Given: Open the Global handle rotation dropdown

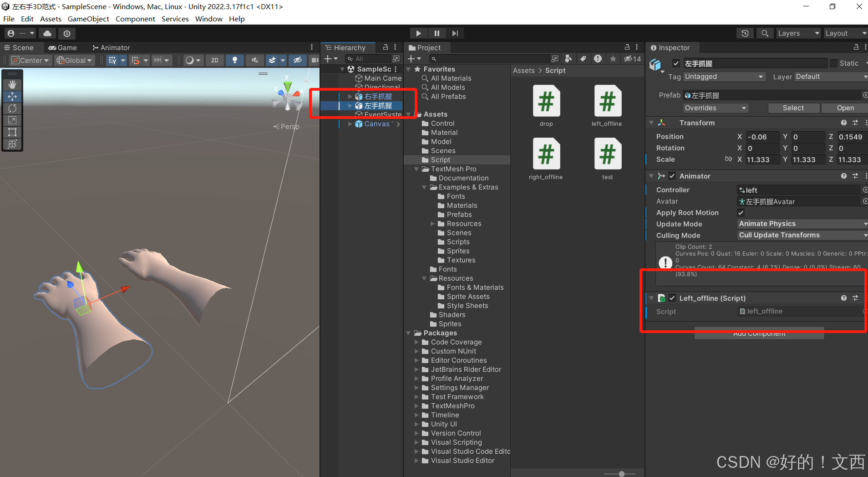Looking at the screenshot, I should [75, 60].
